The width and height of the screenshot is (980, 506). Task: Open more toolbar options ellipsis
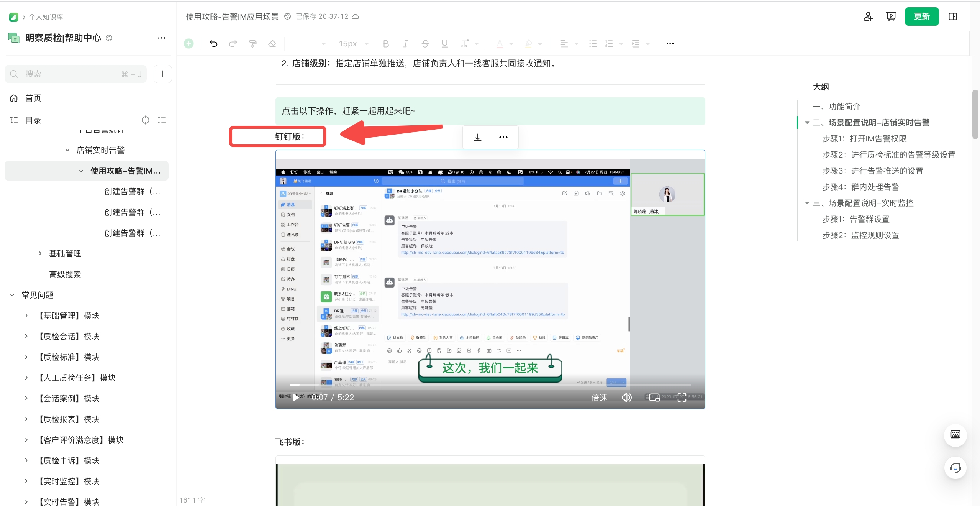pos(670,44)
